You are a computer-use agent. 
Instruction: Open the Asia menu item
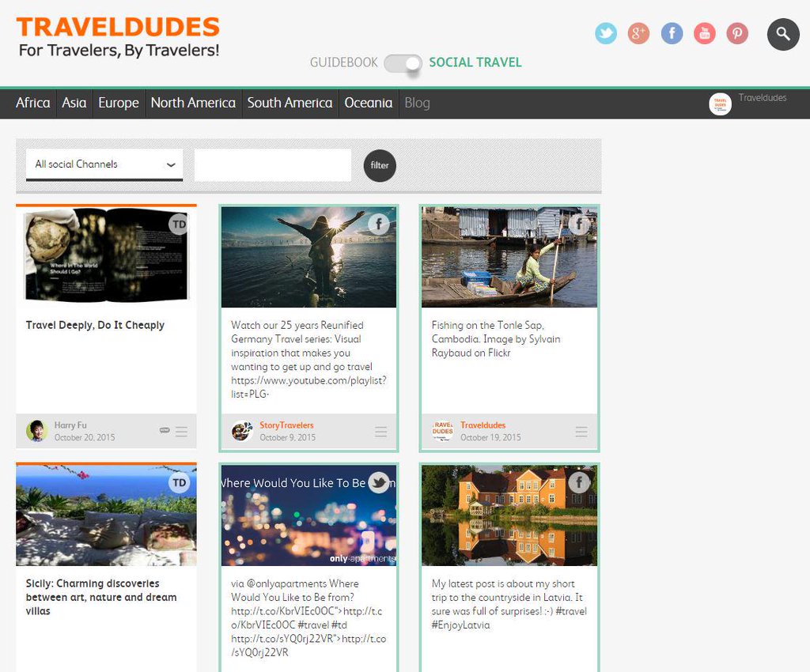pos(74,103)
